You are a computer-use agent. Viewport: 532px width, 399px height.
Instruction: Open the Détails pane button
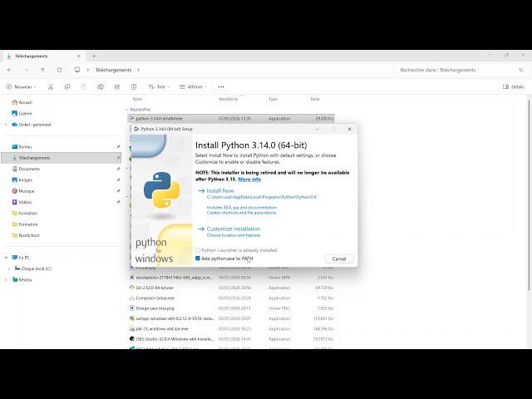click(514, 86)
